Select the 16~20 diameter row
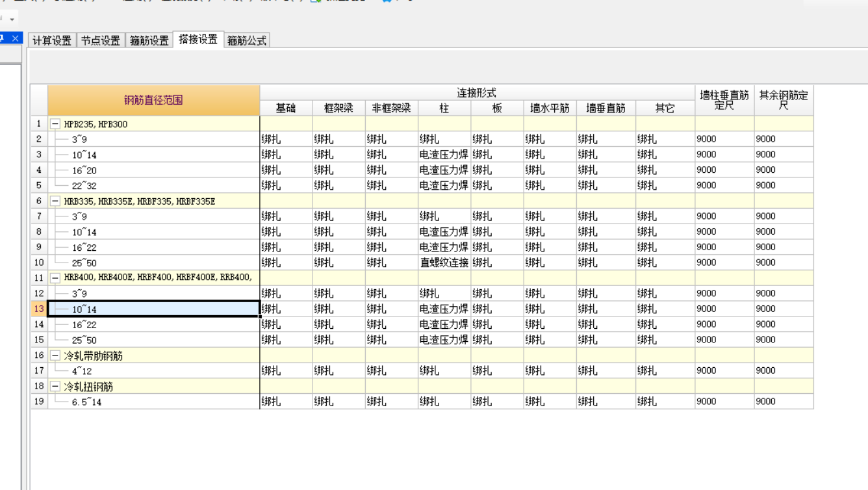868x490 pixels. coord(154,170)
